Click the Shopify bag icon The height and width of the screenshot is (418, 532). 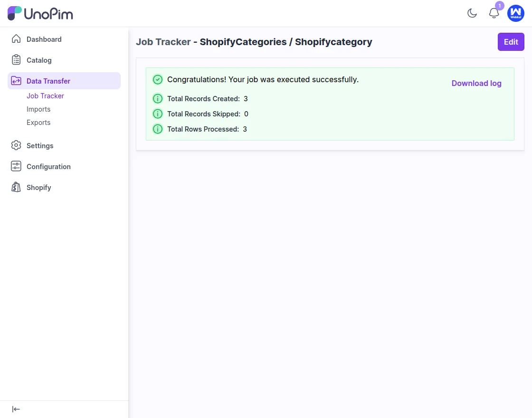[16, 187]
